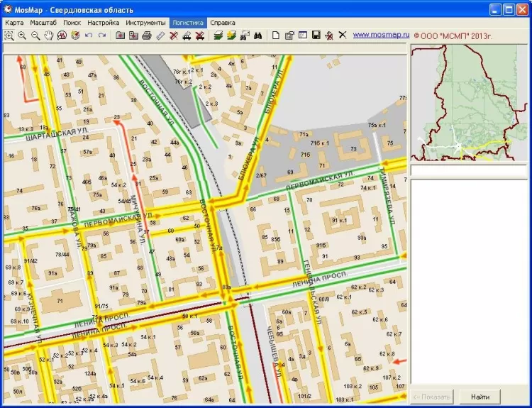
Task: Select the ruler measure tool
Action: point(160,35)
